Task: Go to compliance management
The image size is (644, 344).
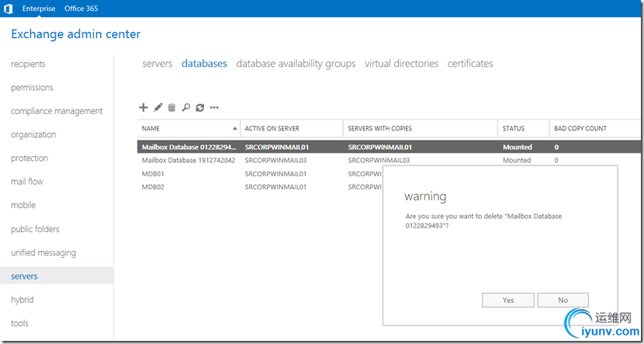Action: (x=57, y=111)
